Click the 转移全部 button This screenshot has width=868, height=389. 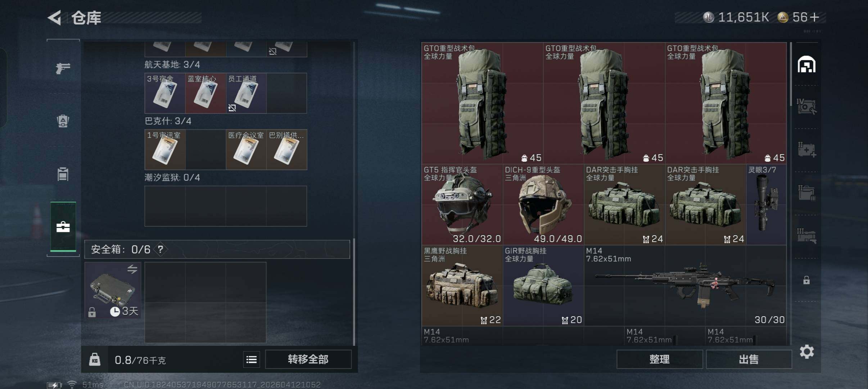coord(308,359)
